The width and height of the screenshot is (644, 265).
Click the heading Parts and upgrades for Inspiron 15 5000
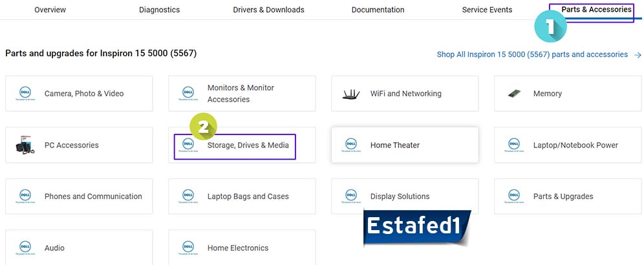point(101,54)
